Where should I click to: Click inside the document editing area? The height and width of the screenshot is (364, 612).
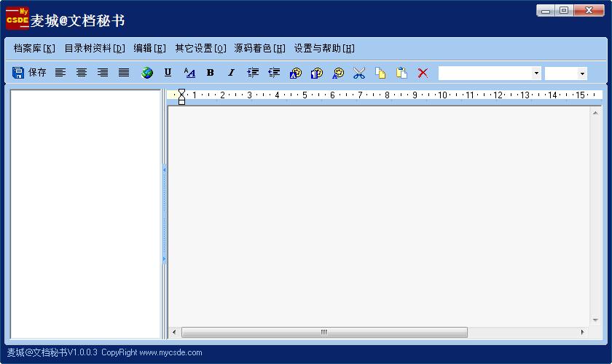pyautogui.click(x=379, y=216)
